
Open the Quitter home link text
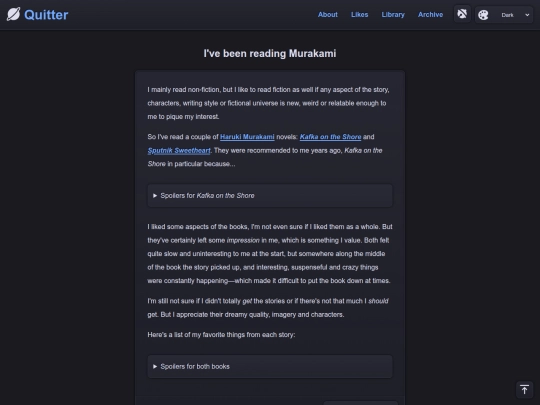tap(46, 15)
